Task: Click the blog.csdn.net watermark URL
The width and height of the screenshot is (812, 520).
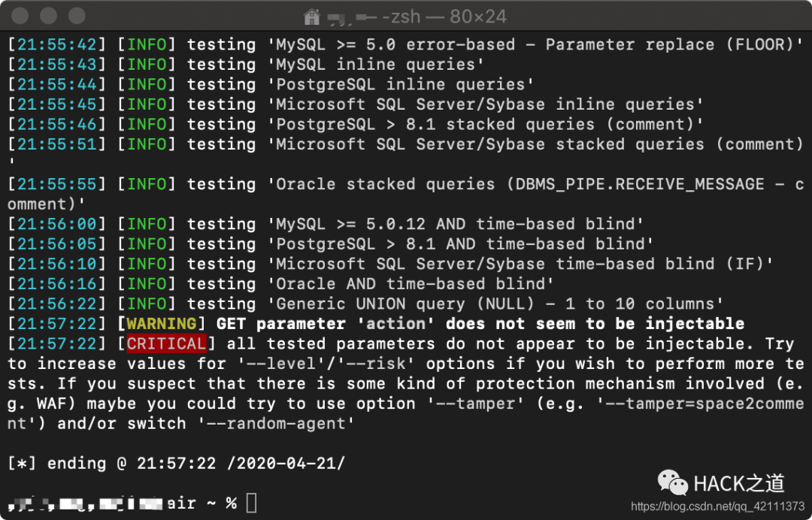Action: (x=717, y=506)
